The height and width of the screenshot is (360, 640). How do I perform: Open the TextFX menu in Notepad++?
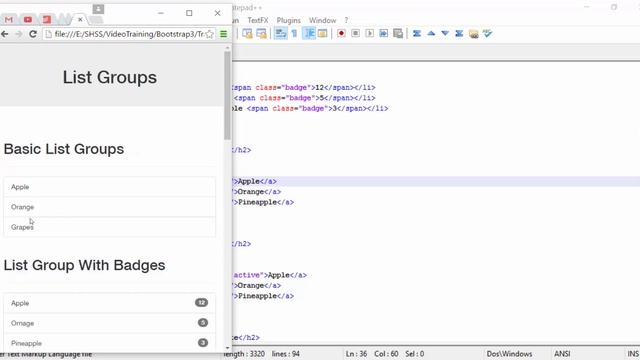(258, 20)
